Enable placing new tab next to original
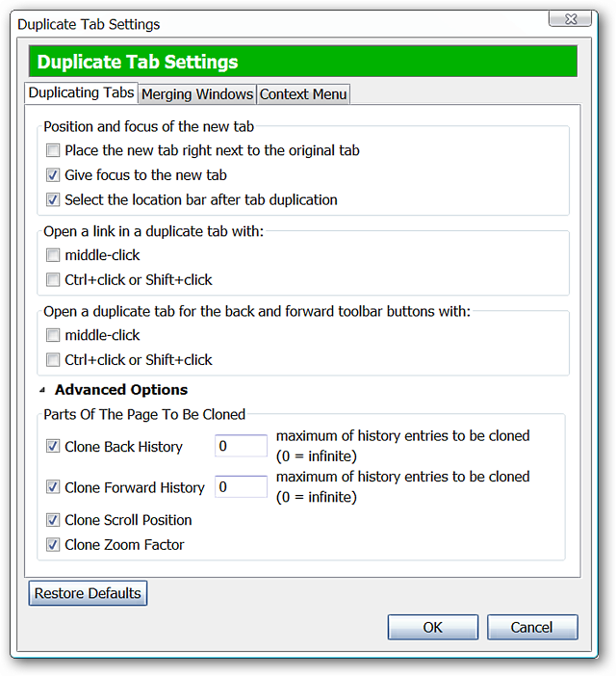The image size is (616, 676). [x=52, y=150]
